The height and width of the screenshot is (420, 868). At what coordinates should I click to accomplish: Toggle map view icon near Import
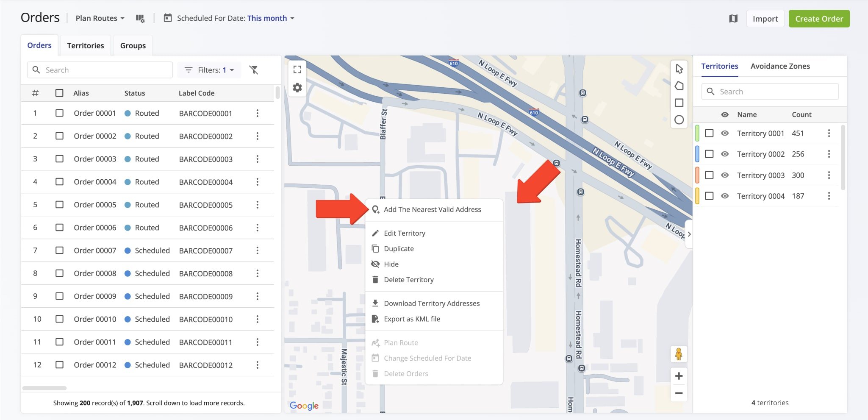733,18
